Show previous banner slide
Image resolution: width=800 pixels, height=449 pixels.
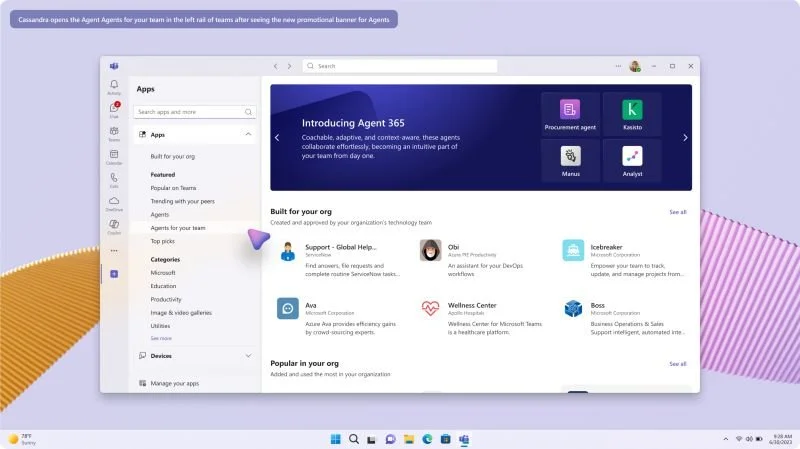(x=277, y=138)
